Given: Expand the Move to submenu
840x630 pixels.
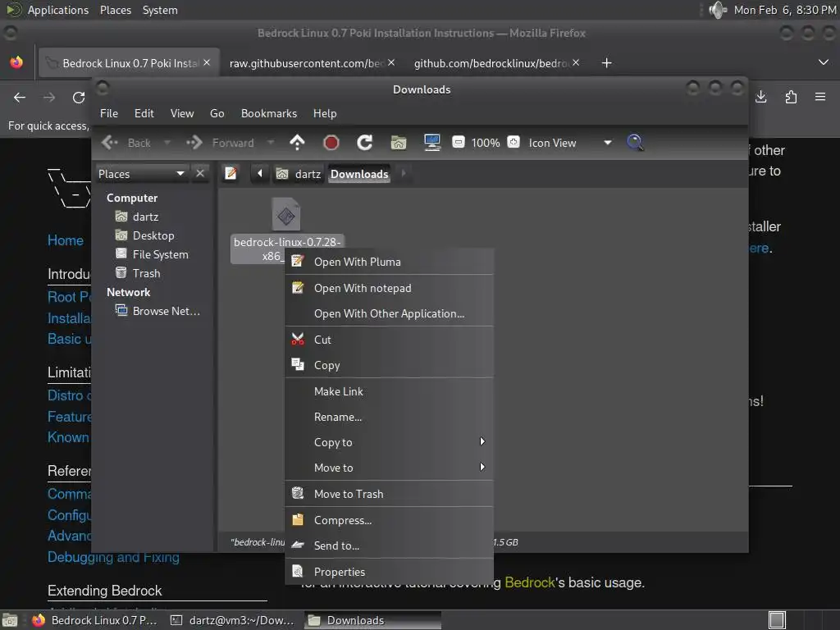Looking at the screenshot, I should (389, 468).
